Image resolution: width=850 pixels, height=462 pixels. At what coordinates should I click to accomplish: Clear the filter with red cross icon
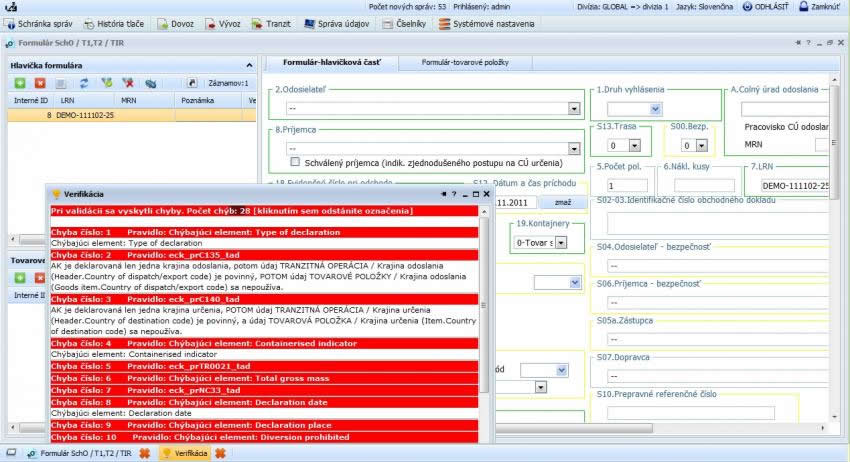128,83
